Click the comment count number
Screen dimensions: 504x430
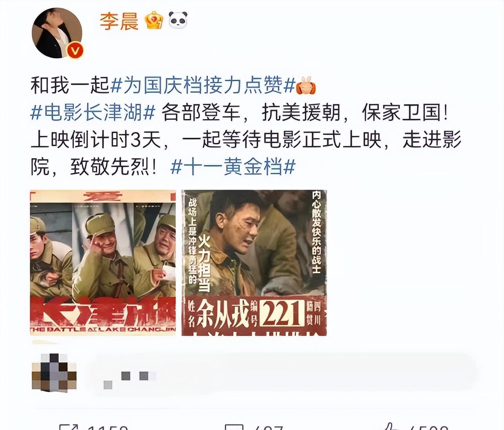268,427
